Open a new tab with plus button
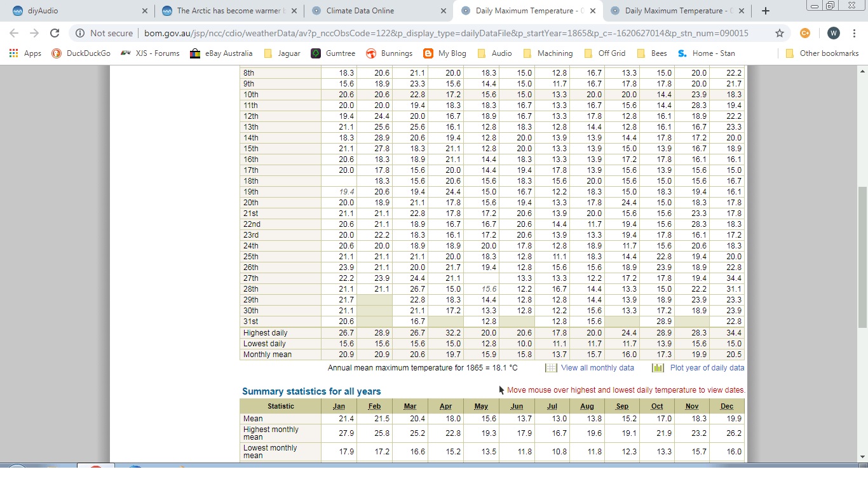Image resolution: width=868 pixels, height=488 pixels. (x=766, y=11)
